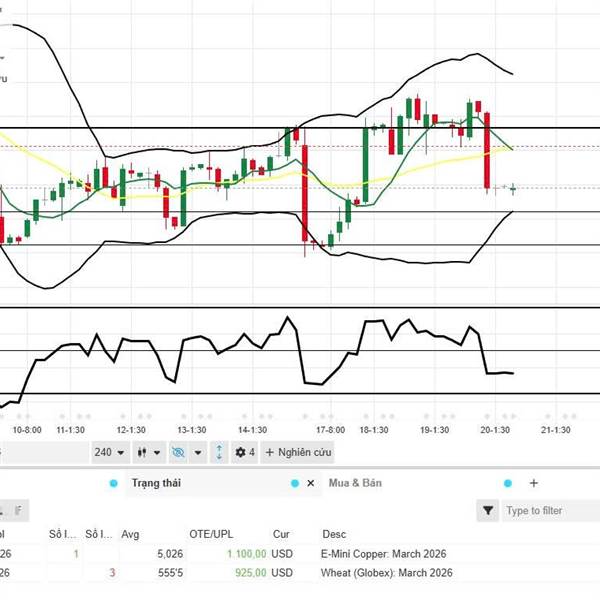This screenshot has height=600, width=600.
Task: Click the 925,00 OTE/UPL value
Action: point(251,573)
